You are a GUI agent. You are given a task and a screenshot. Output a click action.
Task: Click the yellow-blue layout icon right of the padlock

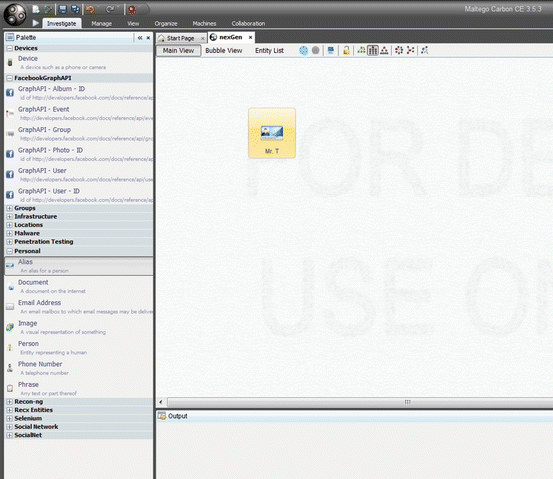coord(361,50)
